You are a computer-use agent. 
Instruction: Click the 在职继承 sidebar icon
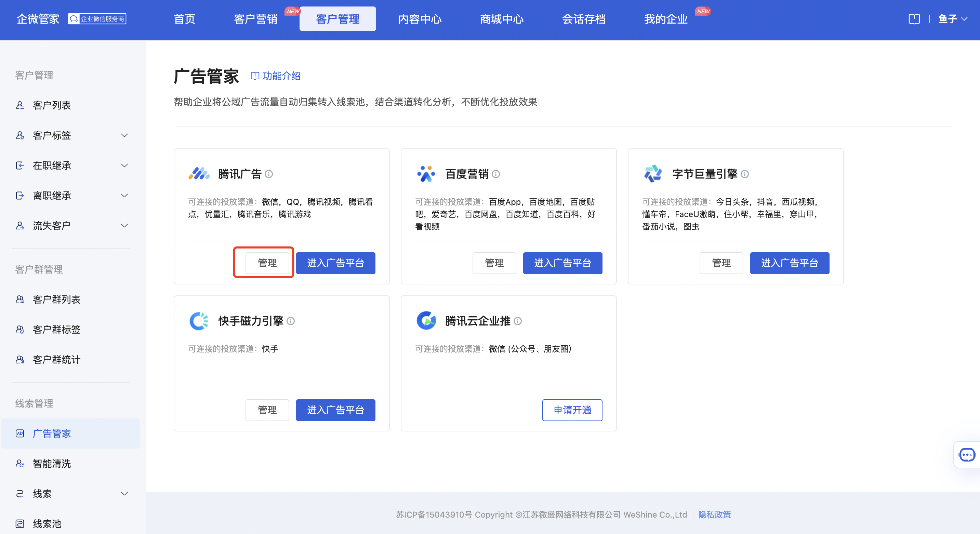[20, 165]
